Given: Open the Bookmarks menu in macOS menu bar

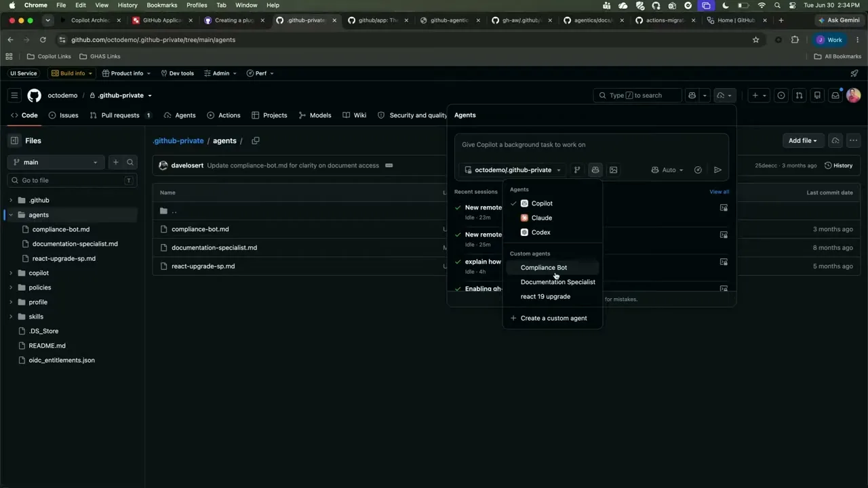Looking at the screenshot, I should [x=161, y=5].
